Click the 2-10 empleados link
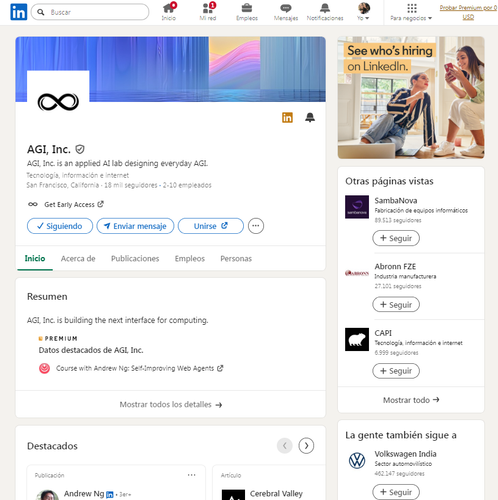Screen dimensions: 498x500 (187, 185)
